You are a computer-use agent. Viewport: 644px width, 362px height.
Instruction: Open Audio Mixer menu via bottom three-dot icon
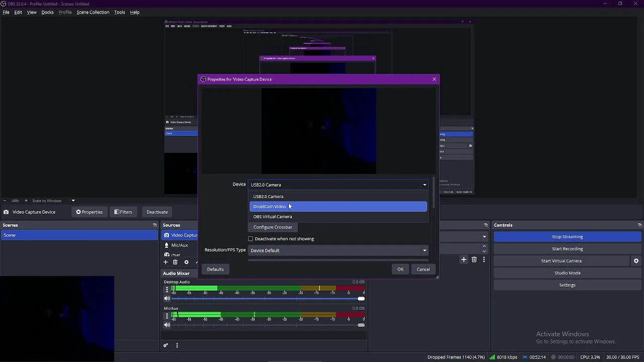pos(177,345)
